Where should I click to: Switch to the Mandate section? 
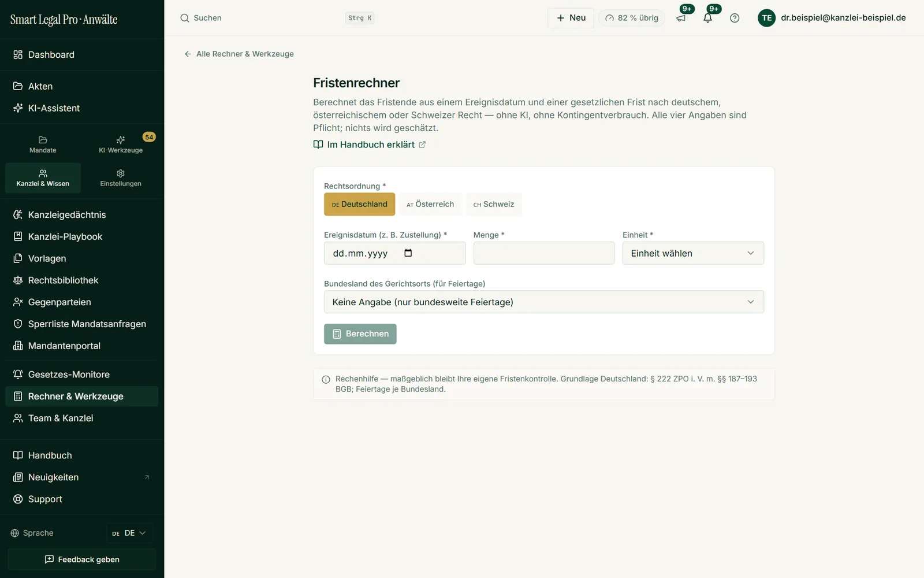coord(43,144)
